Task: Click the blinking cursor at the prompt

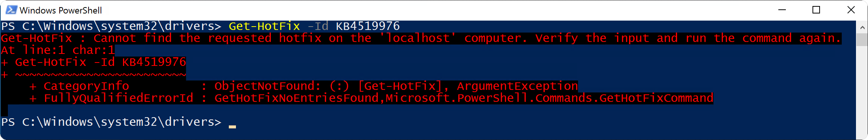Action: click(x=232, y=127)
